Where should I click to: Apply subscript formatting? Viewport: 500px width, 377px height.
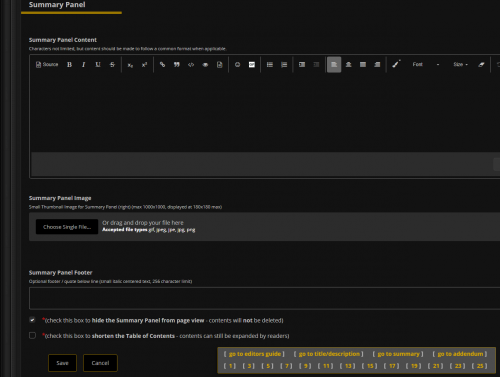(x=130, y=65)
